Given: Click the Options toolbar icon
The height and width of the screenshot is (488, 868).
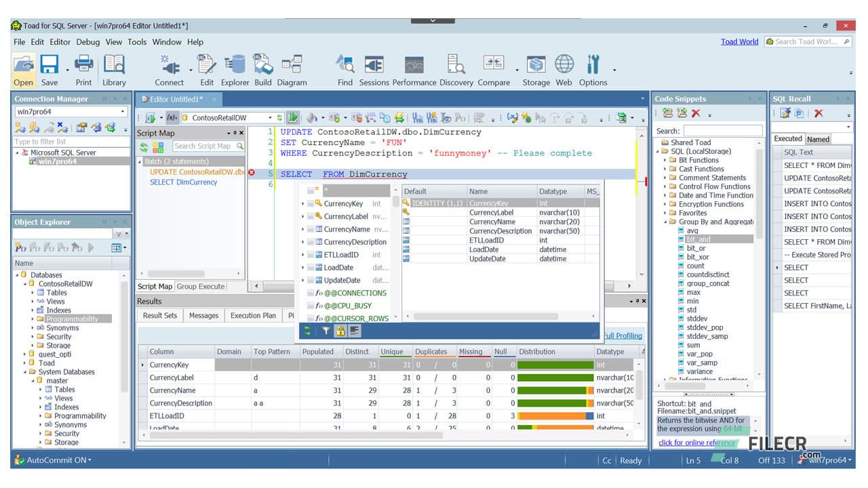Looking at the screenshot, I should 593,68.
